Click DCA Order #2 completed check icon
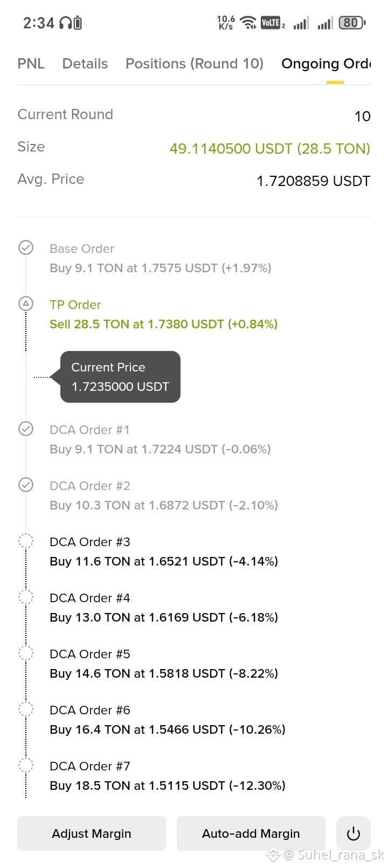This screenshot has height=868, width=388. 26,485
